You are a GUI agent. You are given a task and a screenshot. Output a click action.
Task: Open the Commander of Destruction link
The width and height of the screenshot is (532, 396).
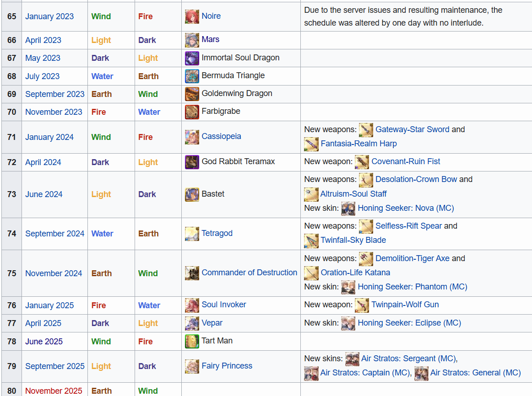tap(250, 273)
